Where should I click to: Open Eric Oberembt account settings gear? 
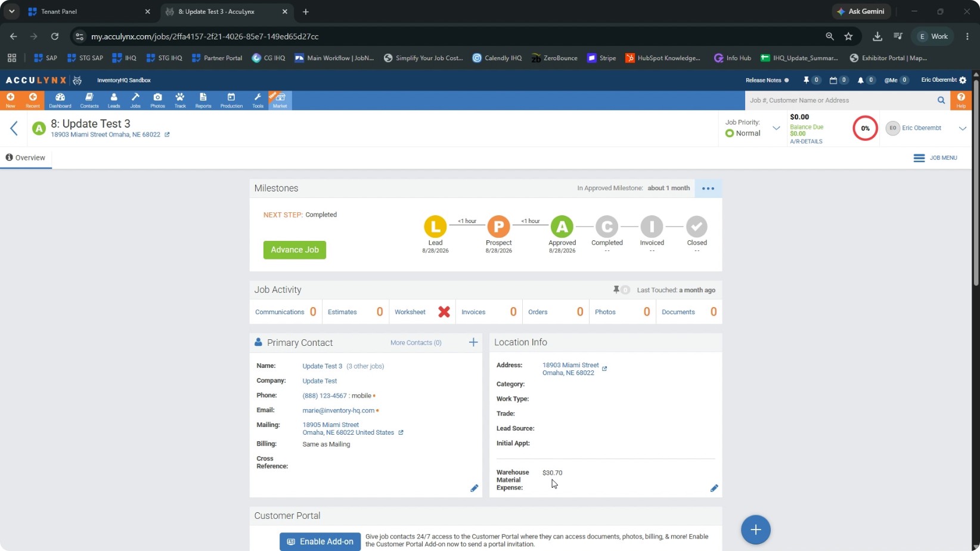pyautogui.click(x=963, y=80)
